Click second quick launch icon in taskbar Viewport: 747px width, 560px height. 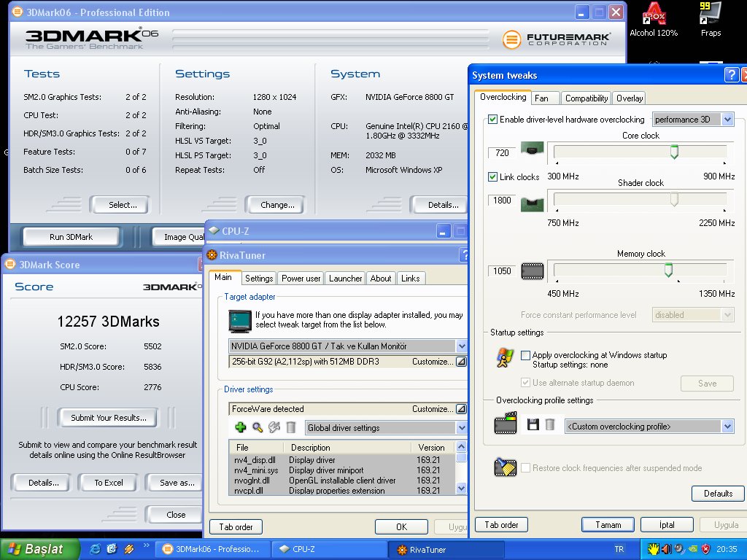click(x=112, y=549)
